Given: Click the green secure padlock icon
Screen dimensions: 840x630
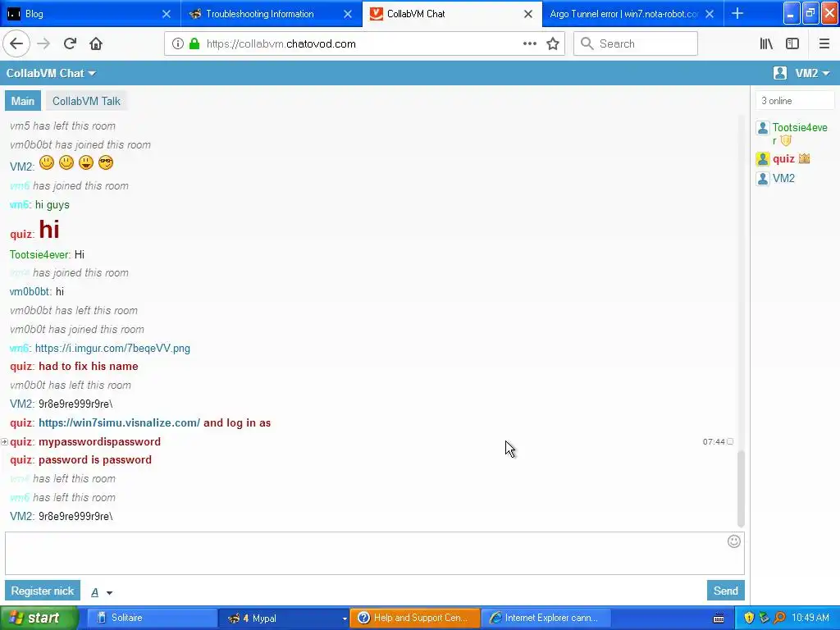Looking at the screenshot, I should (x=194, y=43).
